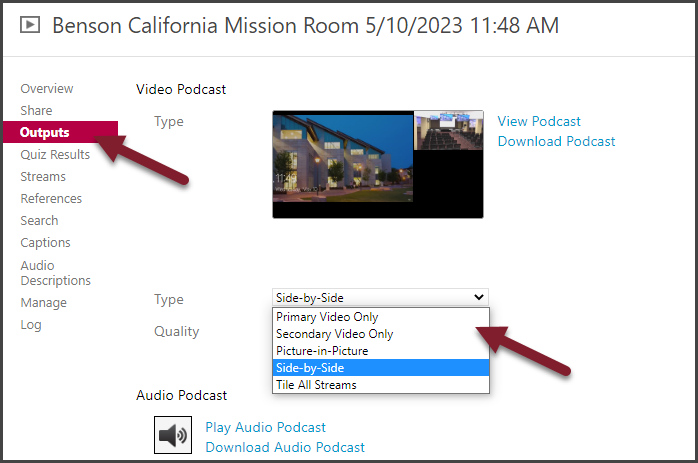
Task: Choose Secondary Video Only option
Action: coord(334,334)
